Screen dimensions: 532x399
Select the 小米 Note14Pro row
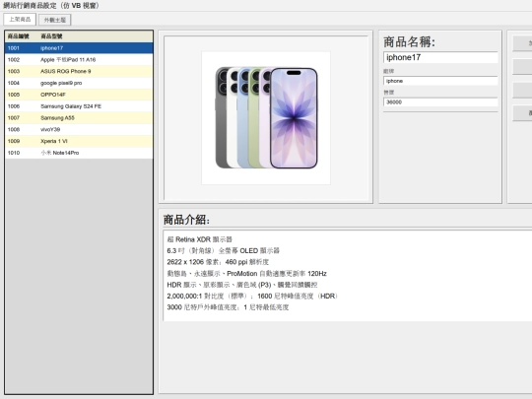pos(79,153)
